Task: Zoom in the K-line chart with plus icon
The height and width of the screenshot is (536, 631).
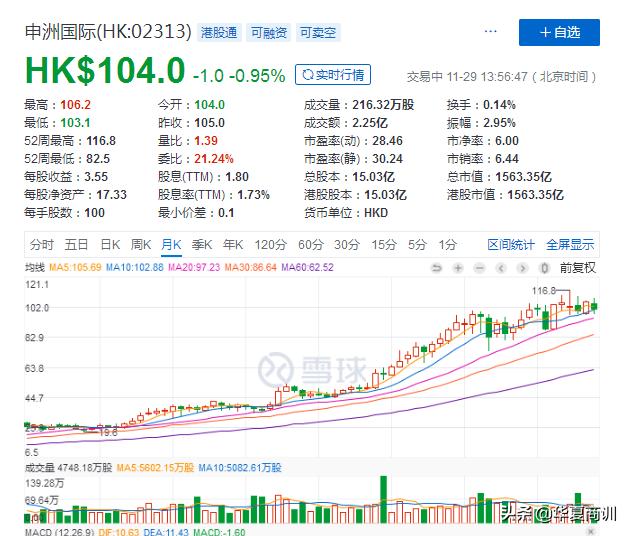Action: click(458, 268)
